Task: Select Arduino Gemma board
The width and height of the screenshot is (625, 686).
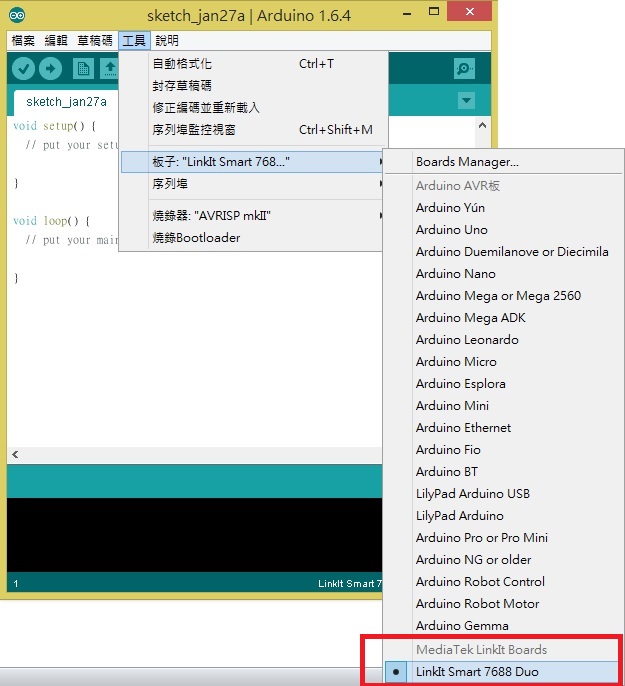Action: coord(503,626)
